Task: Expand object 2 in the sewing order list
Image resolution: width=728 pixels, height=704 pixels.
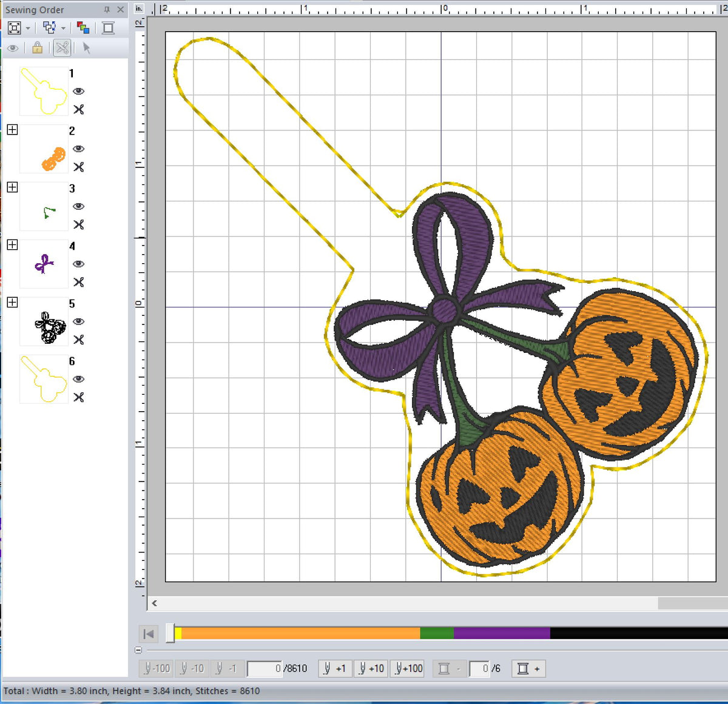Action: tap(12, 130)
